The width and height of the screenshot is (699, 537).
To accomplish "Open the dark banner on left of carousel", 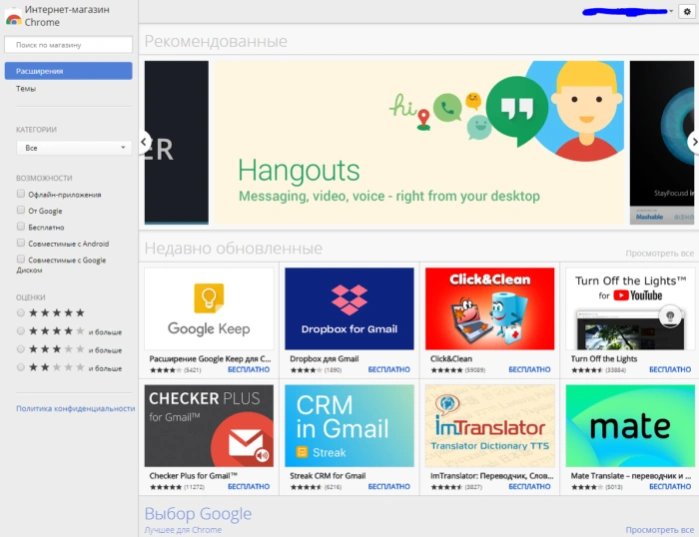I will (x=177, y=142).
